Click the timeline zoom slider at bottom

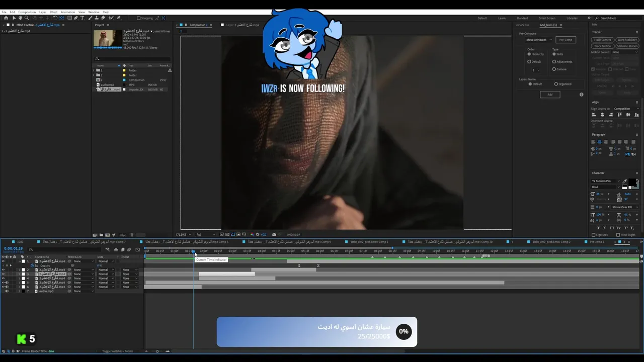coord(157,351)
